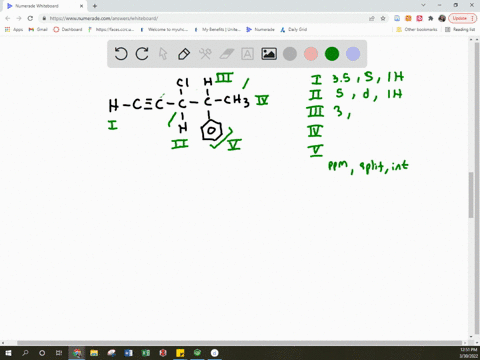
Task: Click the horizontal page scrollbar
Action: (x=239, y=343)
